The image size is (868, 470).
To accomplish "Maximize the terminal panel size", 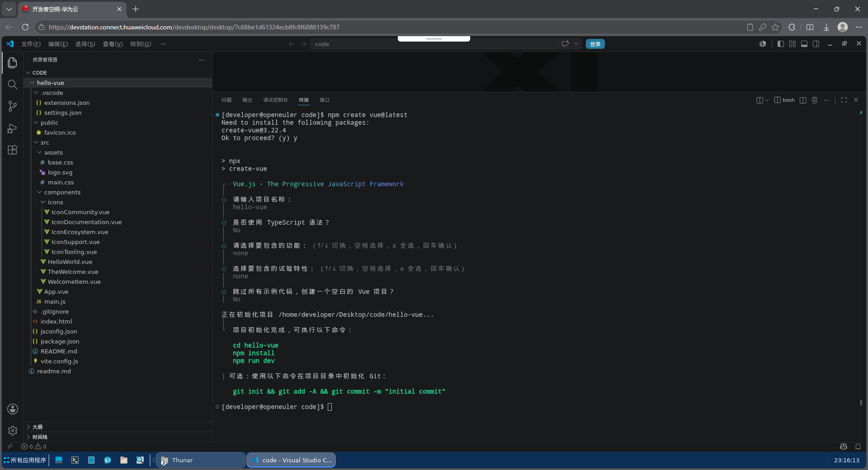I will tap(844, 100).
